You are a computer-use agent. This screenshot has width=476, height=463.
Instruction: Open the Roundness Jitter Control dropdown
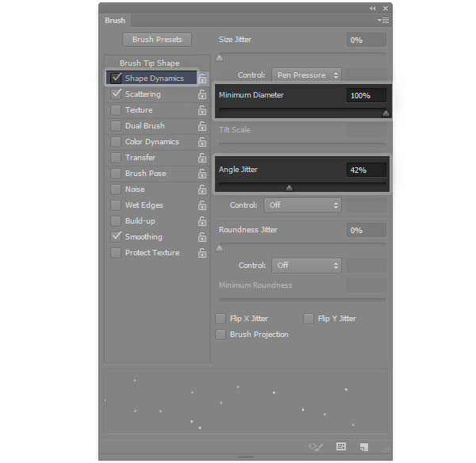coord(306,266)
